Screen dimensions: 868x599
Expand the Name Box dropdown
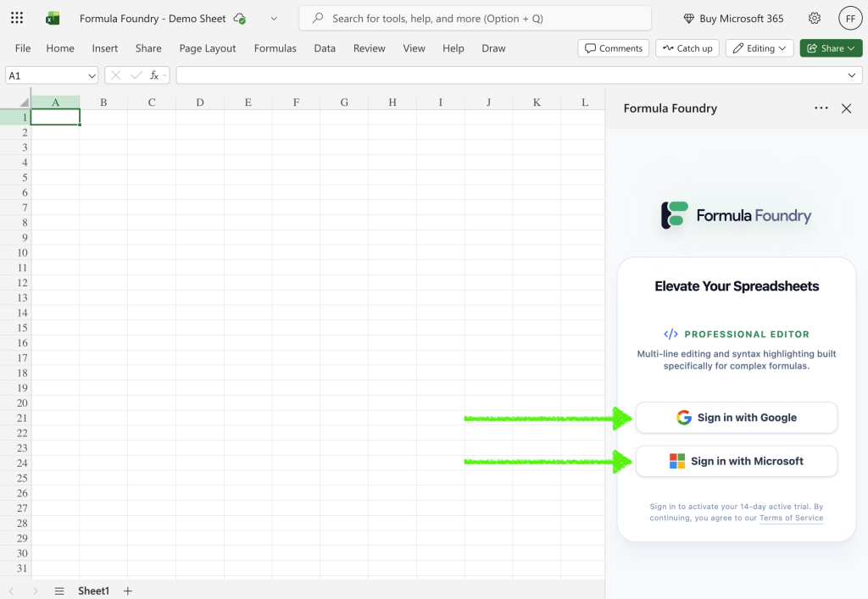(x=92, y=75)
